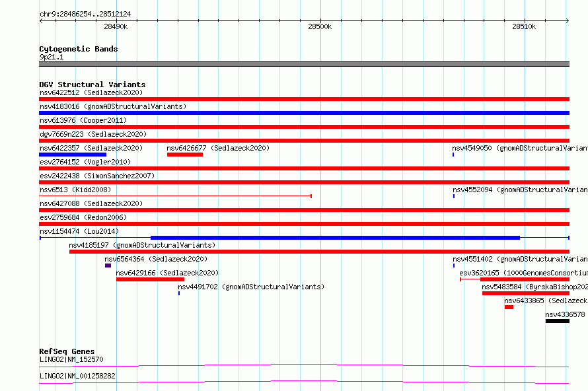Image resolution: width=588 pixels, height=391 pixels.
Task: Open the nsv4552094 gnomAD variant label
Action: click(520, 190)
